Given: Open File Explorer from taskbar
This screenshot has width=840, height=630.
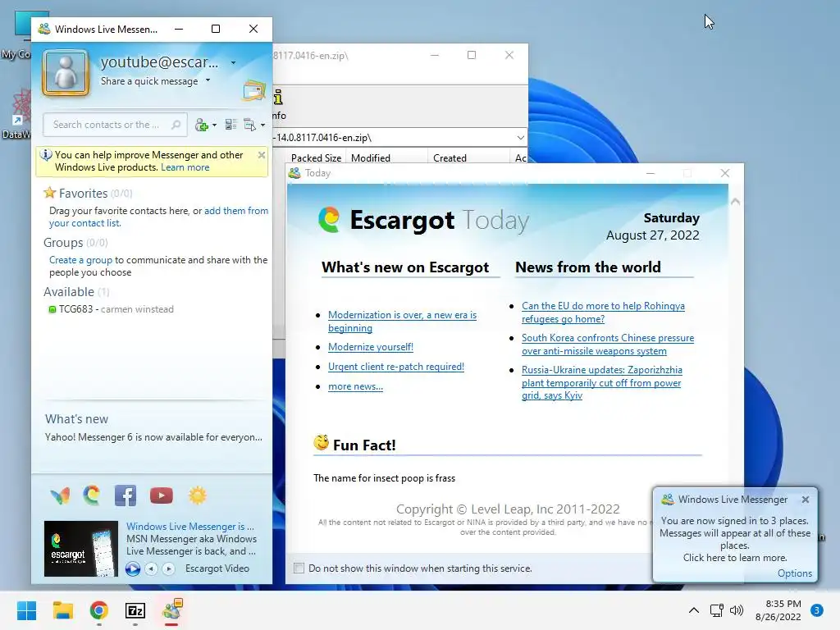Looking at the screenshot, I should tap(62, 610).
